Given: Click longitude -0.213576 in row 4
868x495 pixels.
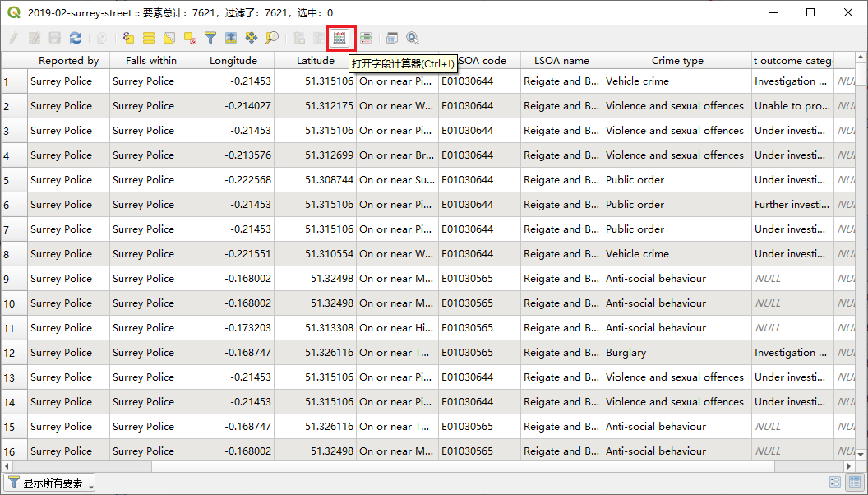Looking at the screenshot, I should coord(233,155).
